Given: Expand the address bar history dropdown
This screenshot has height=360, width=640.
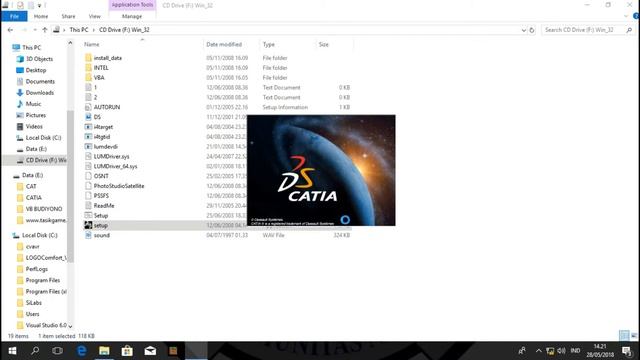Looking at the screenshot, I should (x=524, y=30).
